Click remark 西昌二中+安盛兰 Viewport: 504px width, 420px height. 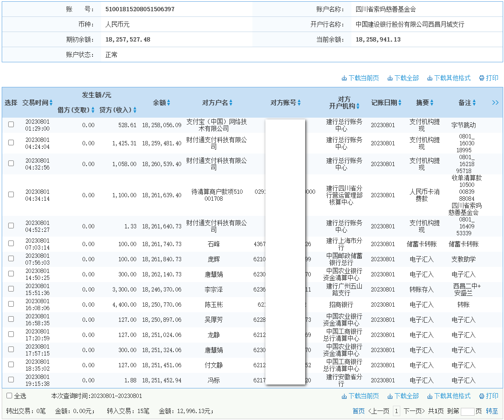467,289
